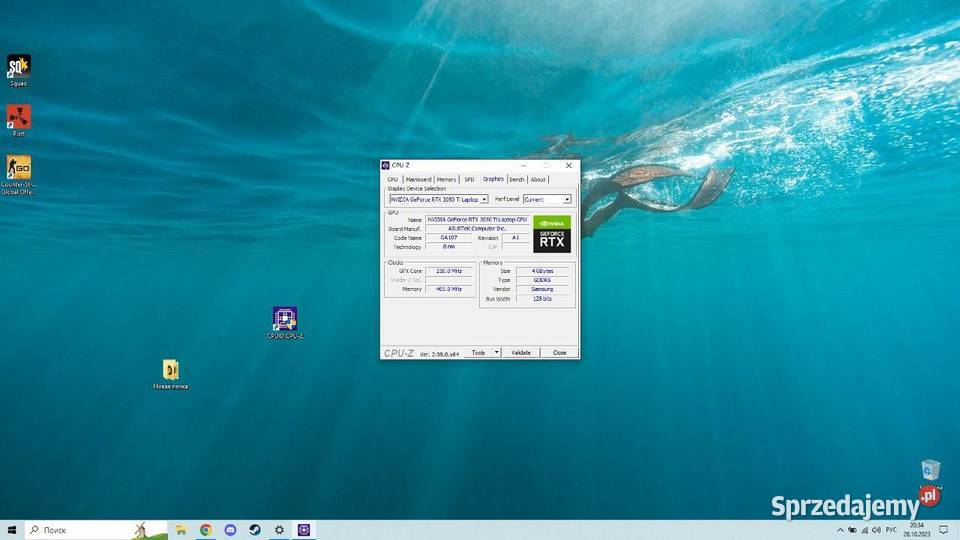Click the Validate button
960x540 pixels.
click(x=521, y=353)
